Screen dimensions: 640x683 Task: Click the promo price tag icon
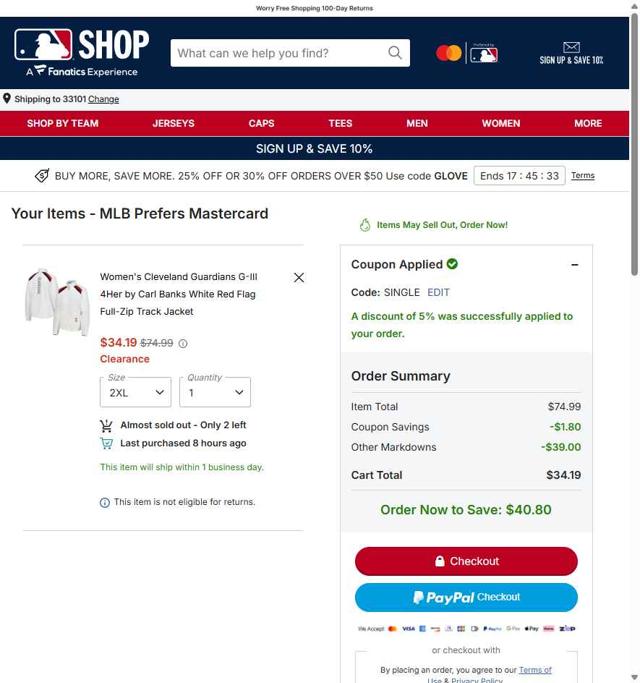pyautogui.click(x=42, y=176)
